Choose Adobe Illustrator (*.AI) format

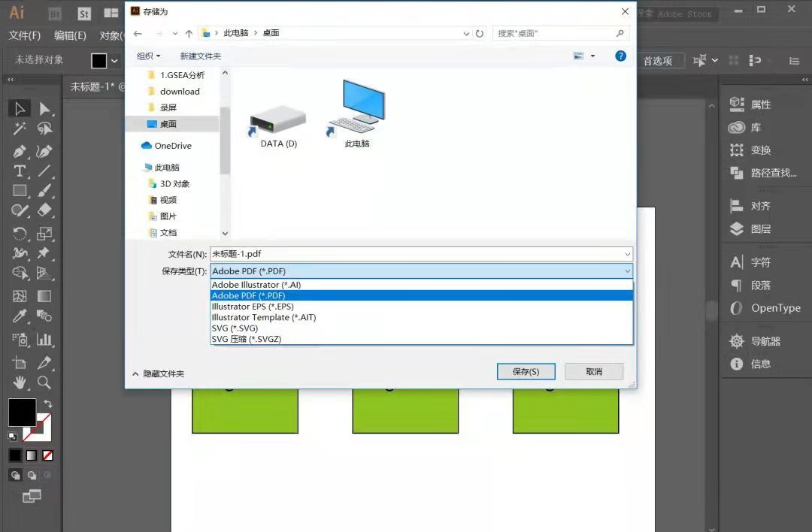pyautogui.click(x=422, y=285)
